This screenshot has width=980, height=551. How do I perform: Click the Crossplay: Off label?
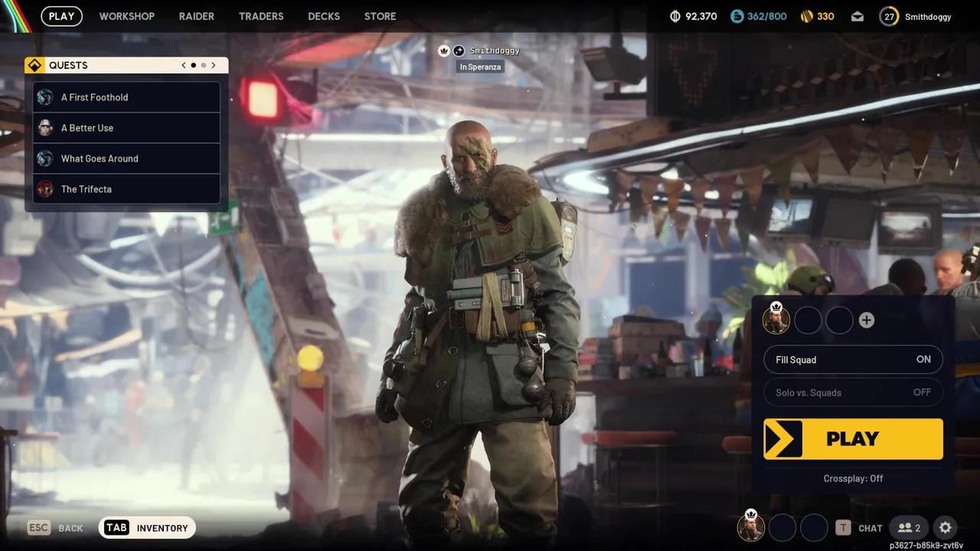coord(853,478)
